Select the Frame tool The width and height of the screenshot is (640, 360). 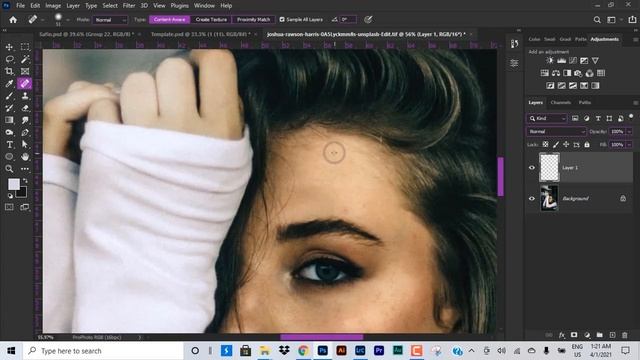pos(25,71)
